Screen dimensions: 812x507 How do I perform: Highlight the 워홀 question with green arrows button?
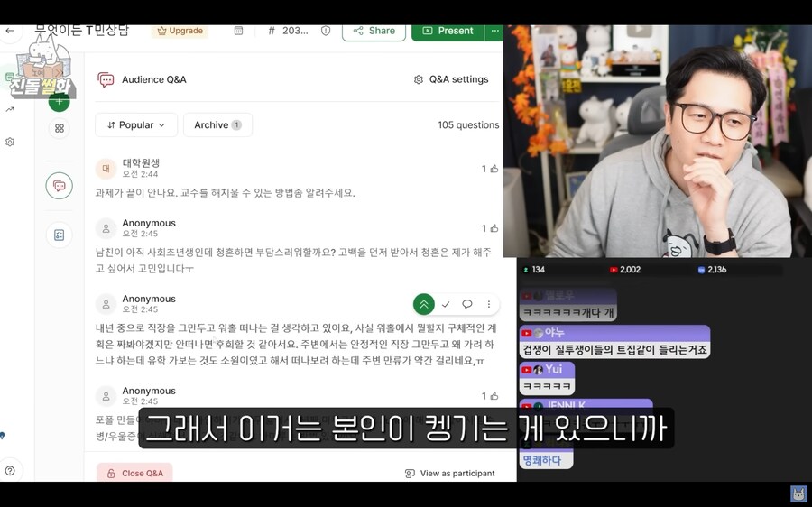pyautogui.click(x=424, y=304)
